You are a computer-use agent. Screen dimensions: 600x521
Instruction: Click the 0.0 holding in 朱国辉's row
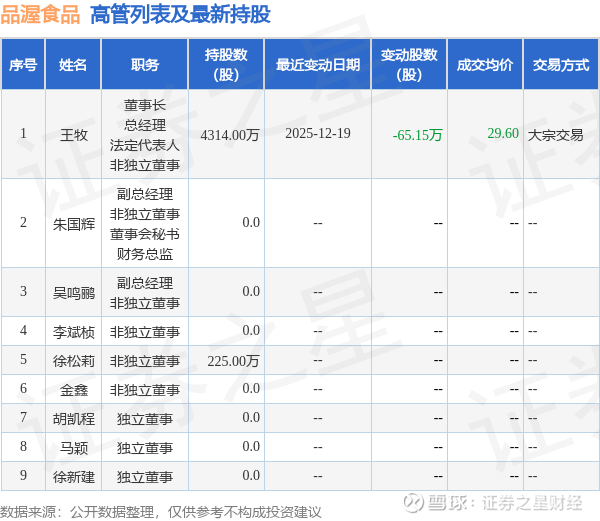[251, 222]
